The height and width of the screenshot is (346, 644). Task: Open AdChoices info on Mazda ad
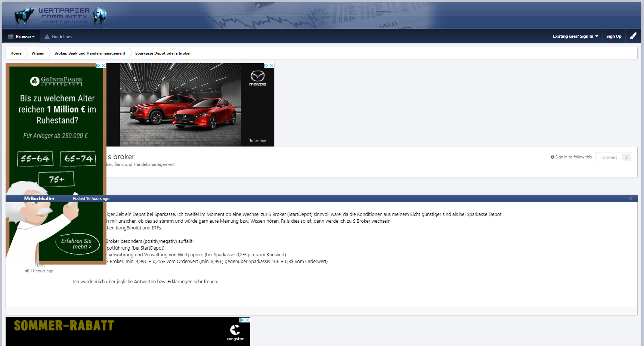click(266, 65)
